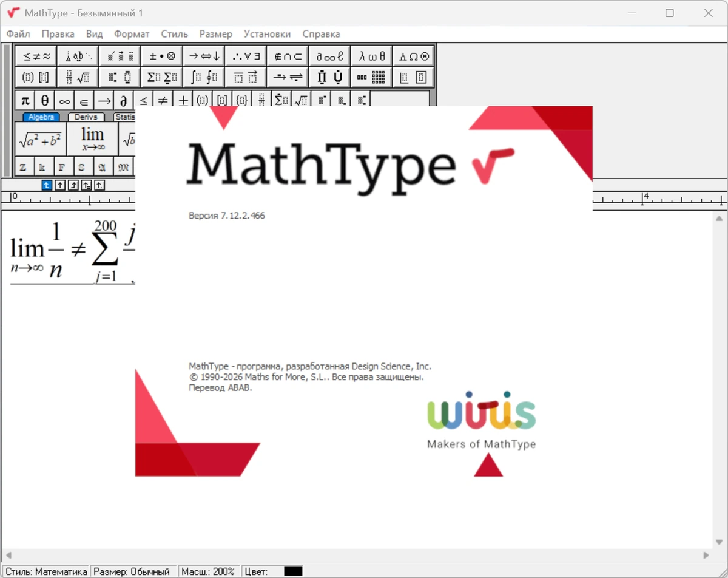This screenshot has width=728, height=578.
Task: Click the vertical scrollbar up arrow
Action: tap(720, 219)
